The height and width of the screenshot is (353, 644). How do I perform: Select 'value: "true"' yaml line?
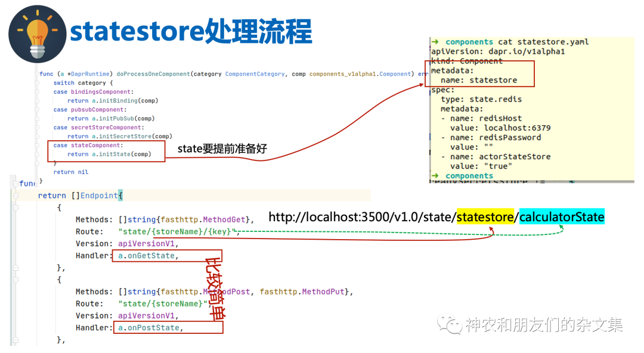coord(481,166)
